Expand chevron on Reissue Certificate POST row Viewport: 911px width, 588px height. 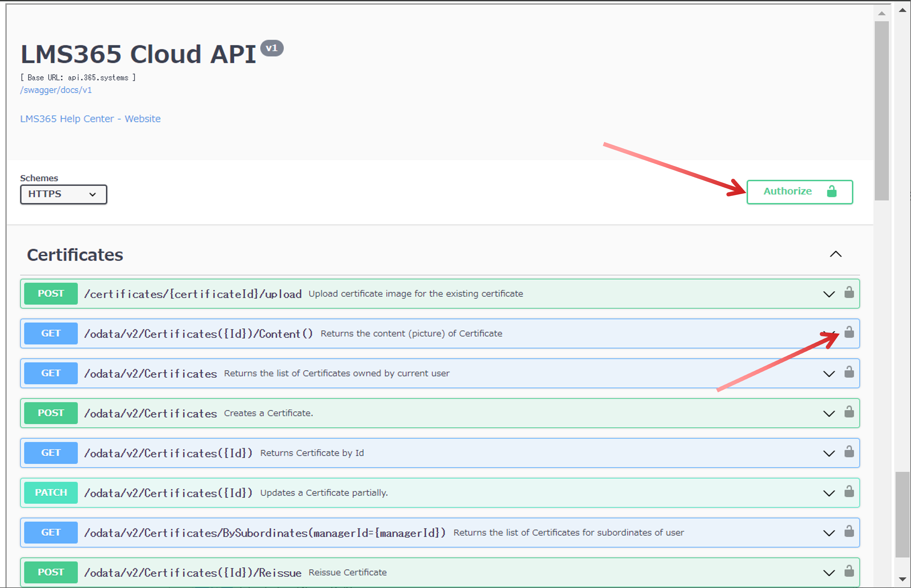(829, 573)
